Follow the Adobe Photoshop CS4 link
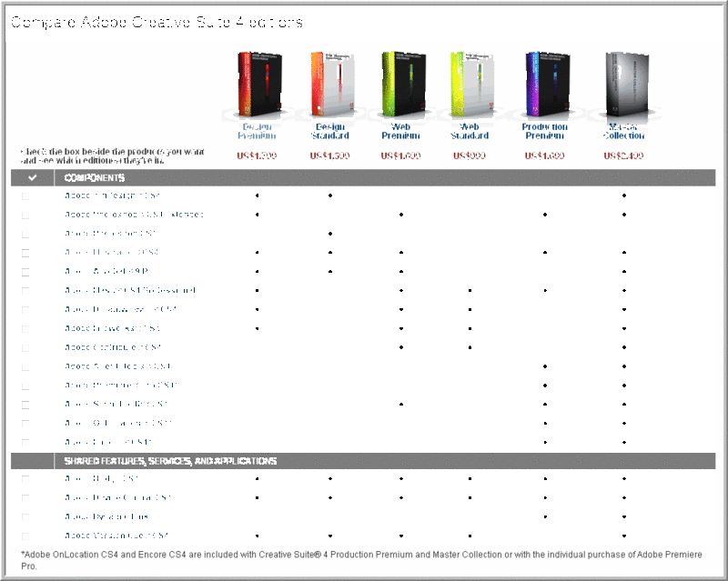 coord(110,234)
